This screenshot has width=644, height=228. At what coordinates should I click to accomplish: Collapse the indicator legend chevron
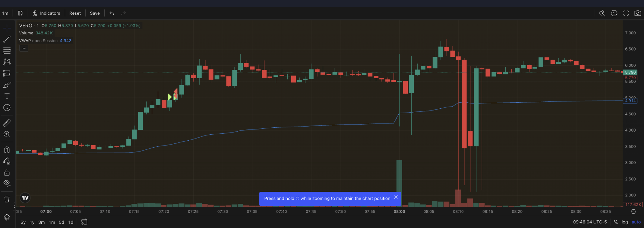point(24,48)
